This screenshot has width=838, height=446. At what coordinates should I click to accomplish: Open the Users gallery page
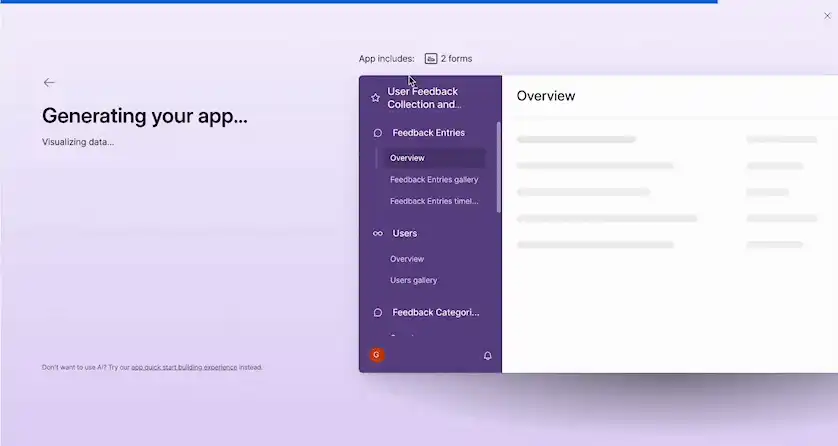point(413,281)
